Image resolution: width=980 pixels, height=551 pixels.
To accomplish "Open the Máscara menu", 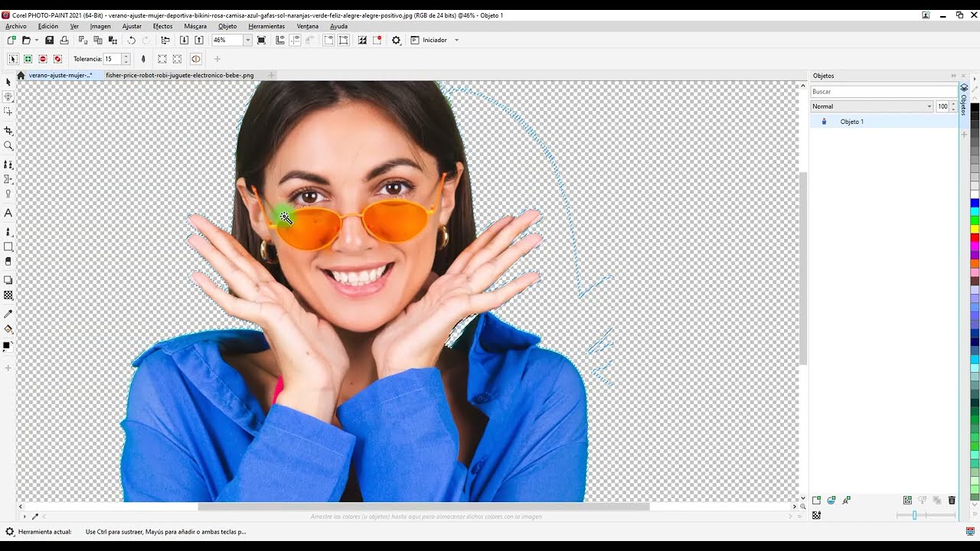I will tap(195, 26).
